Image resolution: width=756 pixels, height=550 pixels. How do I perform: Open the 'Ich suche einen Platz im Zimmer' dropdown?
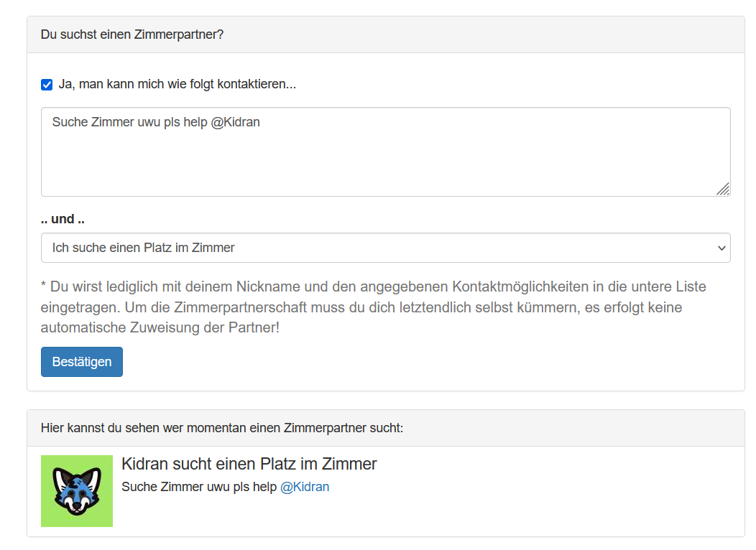[x=385, y=248]
